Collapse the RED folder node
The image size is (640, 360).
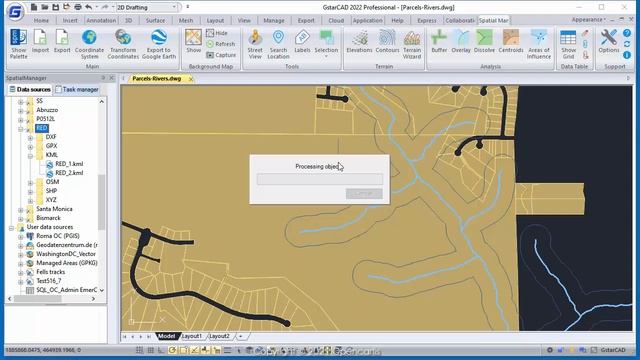pos(20,129)
